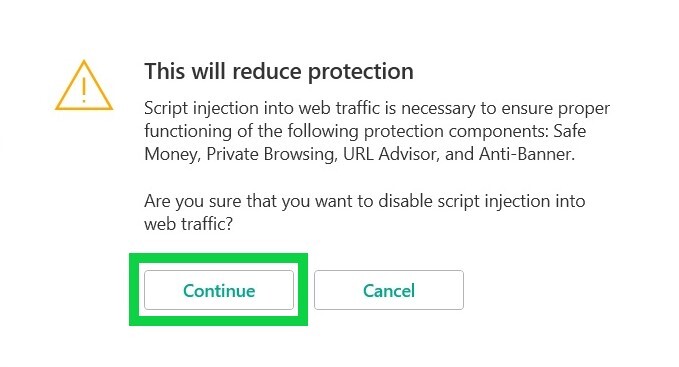Screen dimensions: 679x367
Task: Click the word 'reduce' in the heading
Action: 267,71
